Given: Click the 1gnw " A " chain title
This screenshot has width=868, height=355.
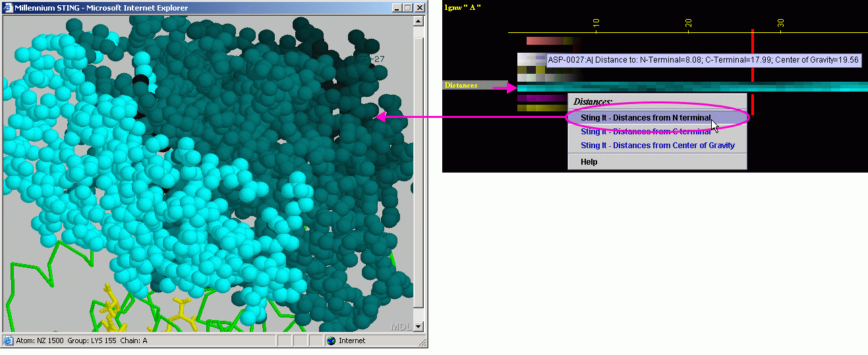Looking at the screenshot, I should point(463,7).
